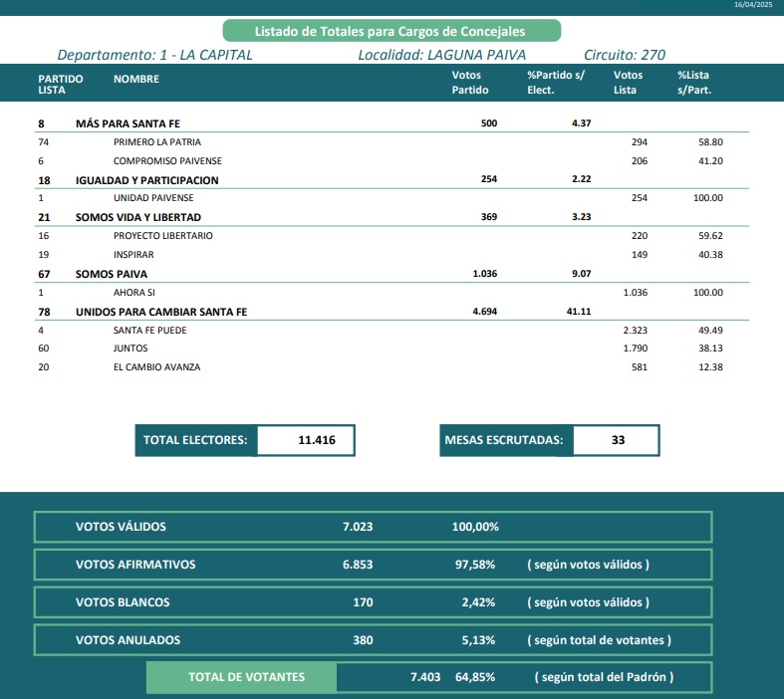
Task: Click the 2.22 party percentage
Action: coord(581,179)
